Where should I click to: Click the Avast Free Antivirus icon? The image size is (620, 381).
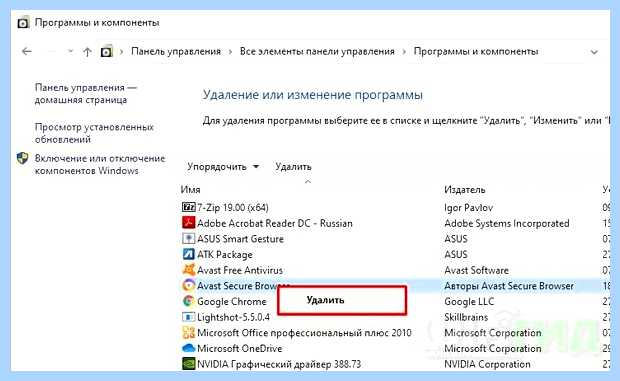click(189, 270)
